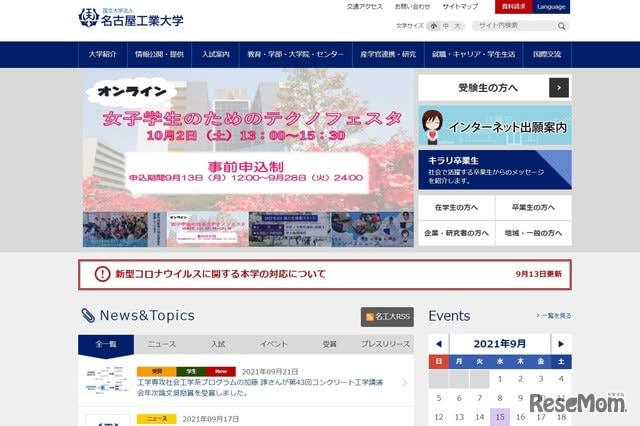Select calendar date 5

click(x=439, y=398)
